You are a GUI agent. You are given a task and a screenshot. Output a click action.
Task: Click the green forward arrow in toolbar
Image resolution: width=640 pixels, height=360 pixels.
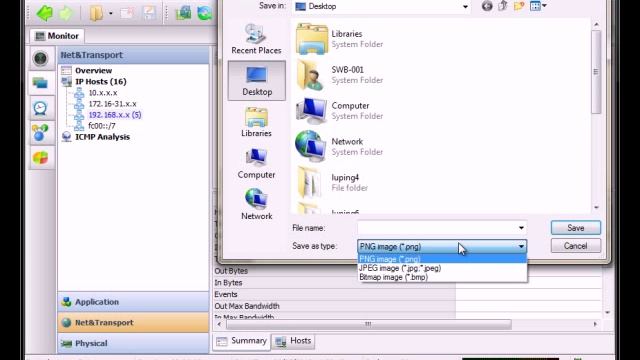(66, 13)
